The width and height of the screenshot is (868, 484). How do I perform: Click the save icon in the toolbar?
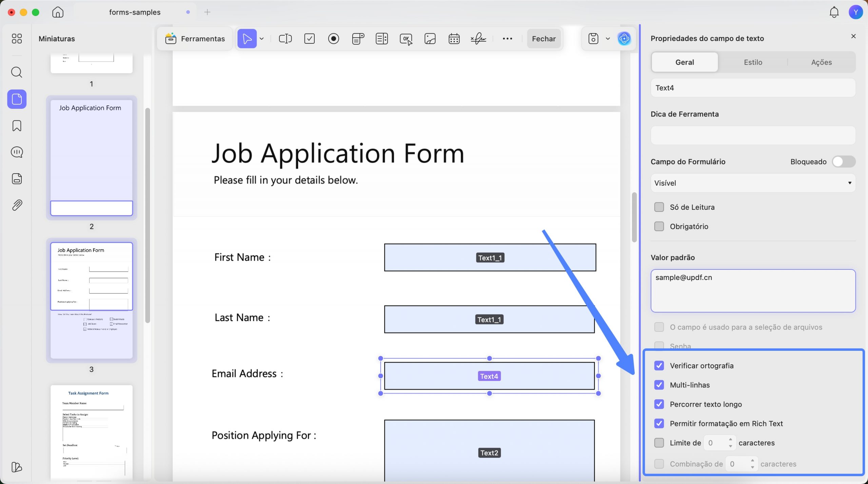tap(593, 39)
